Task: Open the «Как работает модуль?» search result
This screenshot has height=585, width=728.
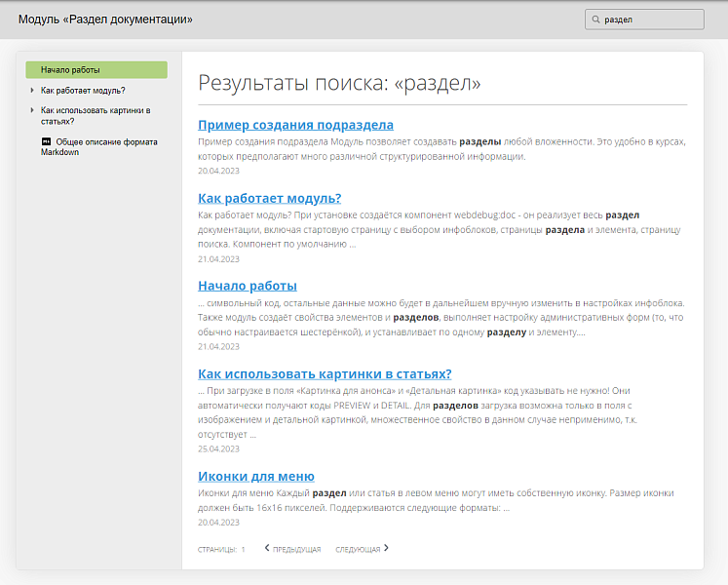Action: [269, 198]
